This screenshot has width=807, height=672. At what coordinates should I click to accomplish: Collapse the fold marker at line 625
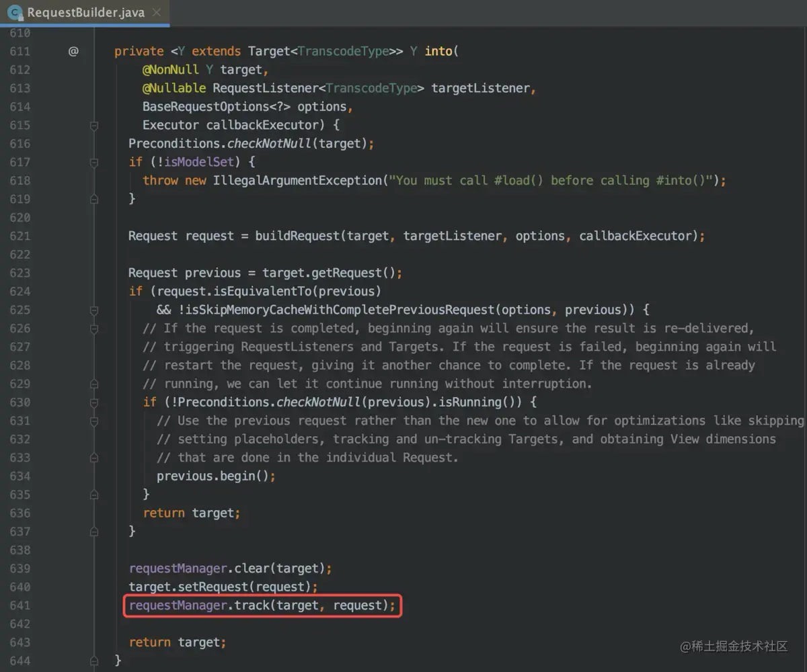point(94,310)
